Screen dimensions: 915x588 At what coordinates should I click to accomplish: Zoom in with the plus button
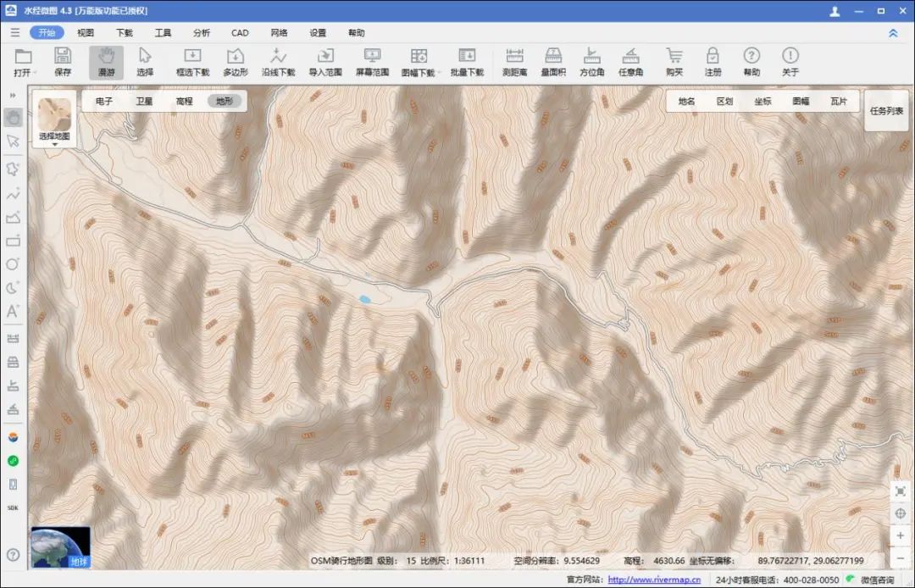(x=901, y=535)
